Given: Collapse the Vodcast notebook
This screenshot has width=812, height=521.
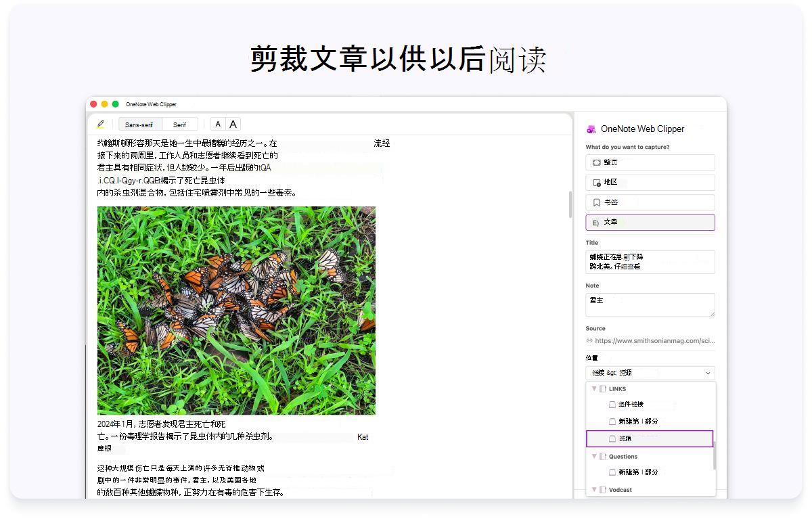Looking at the screenshot, I should pyautogui.click(x=595, y=490).
